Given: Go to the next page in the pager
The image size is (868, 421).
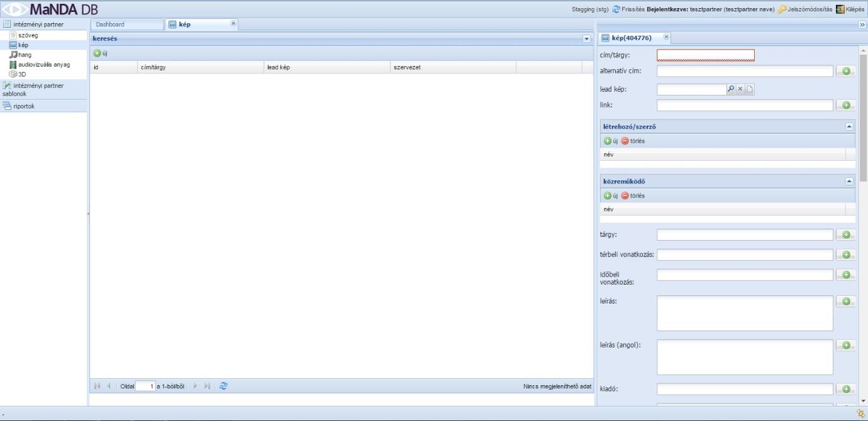Looking at the screenshot, I should pyautogui.click(x=195, y=386).
